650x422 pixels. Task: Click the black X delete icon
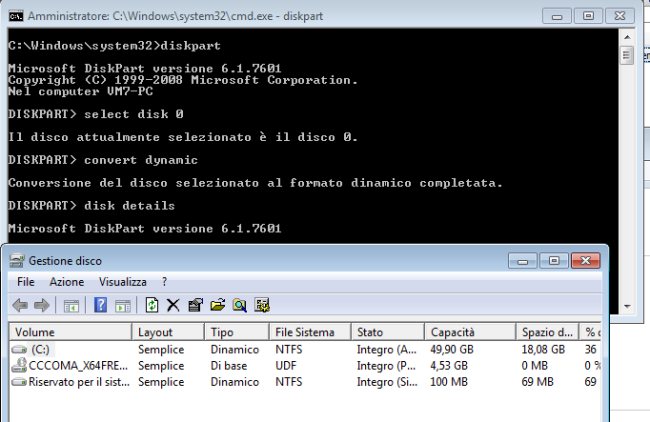tap(173, 306)
